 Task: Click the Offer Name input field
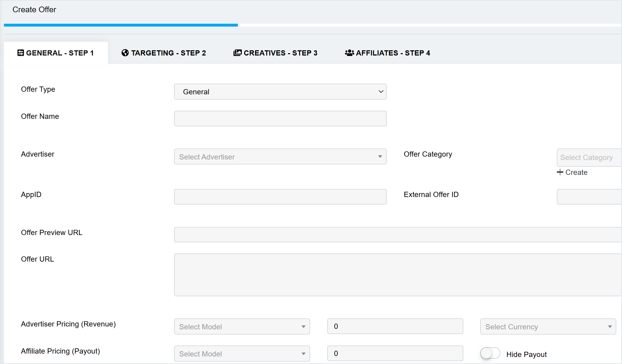coord(280,119)
